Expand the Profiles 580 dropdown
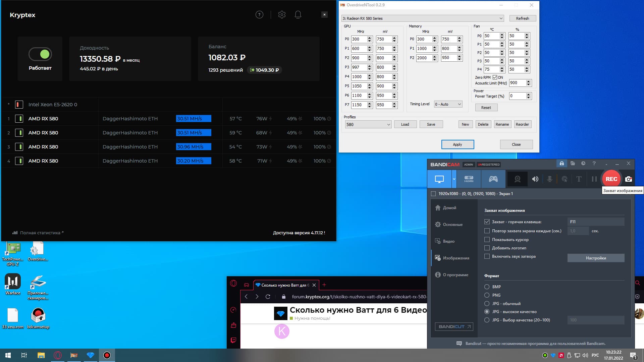 tap(368, 124)
